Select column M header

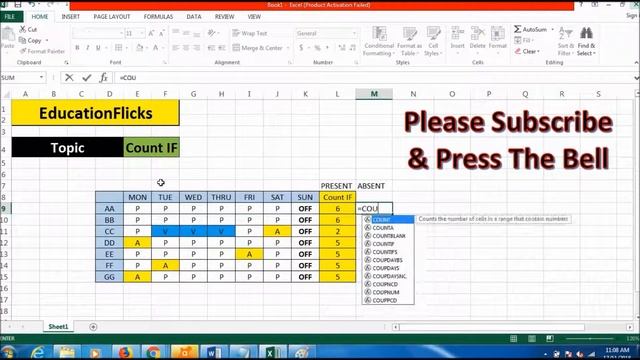point(374,94)
